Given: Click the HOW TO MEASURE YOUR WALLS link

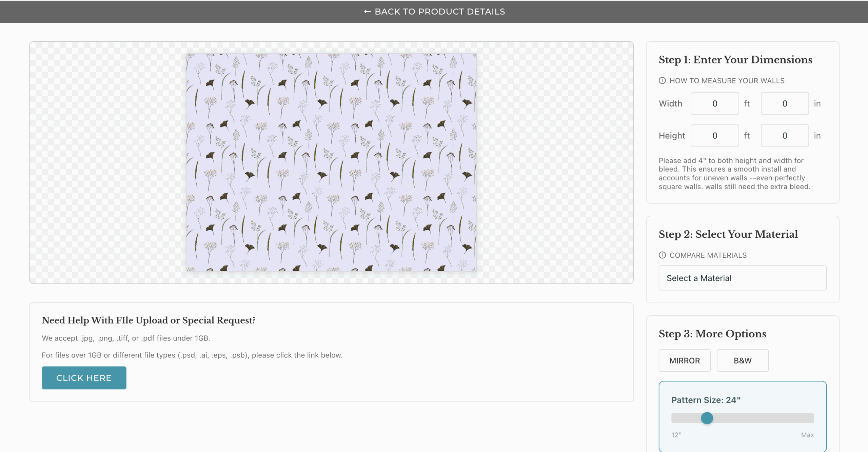Looking at the screenshot, I should 727,80.
